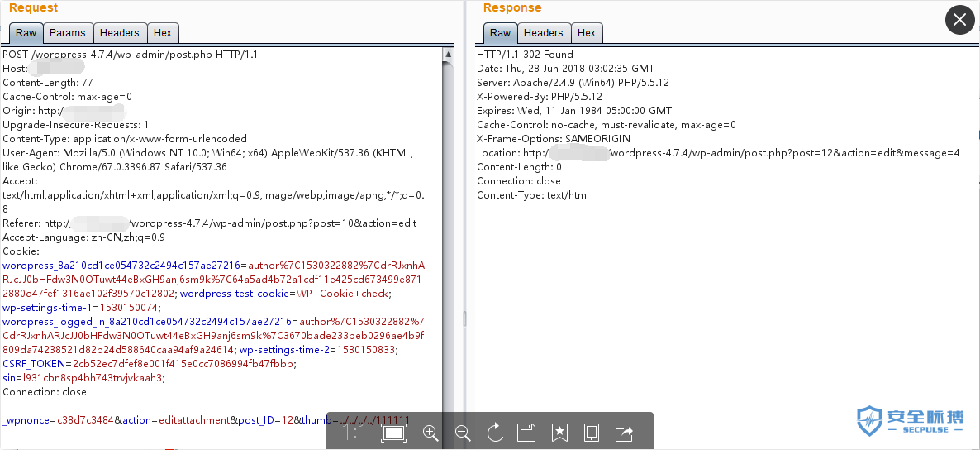
Task: Share the image with the share arrow icon
Action: pyautogui.click(x=624, y=433)
